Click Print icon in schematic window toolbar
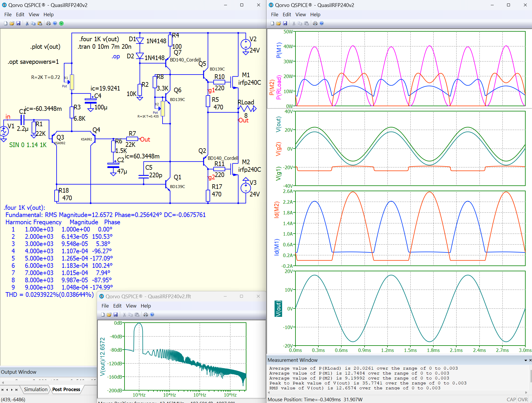The image size is (532, 403). [x=48, y=24]
